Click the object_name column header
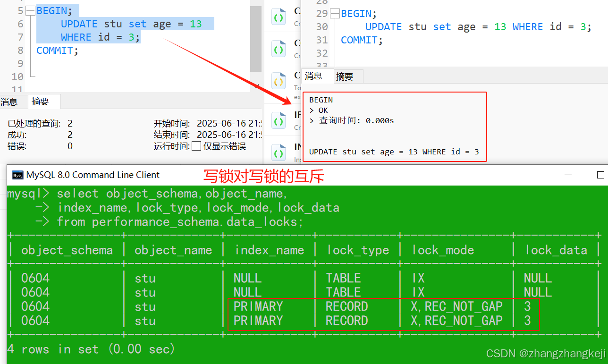The height and width of the screenshot is (364, 608). 173,250
